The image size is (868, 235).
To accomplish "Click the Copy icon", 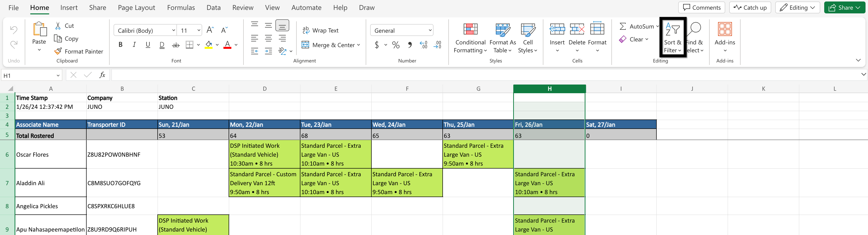I will [58, 38].
